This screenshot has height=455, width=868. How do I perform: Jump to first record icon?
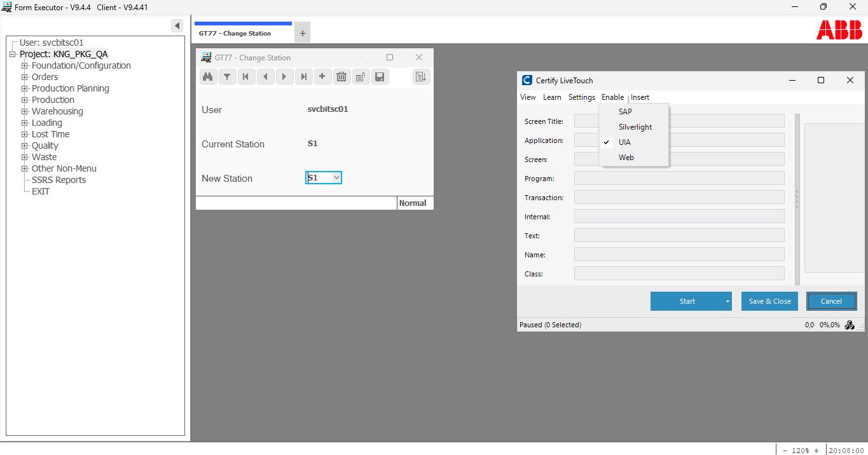click(x=246, y=76)
